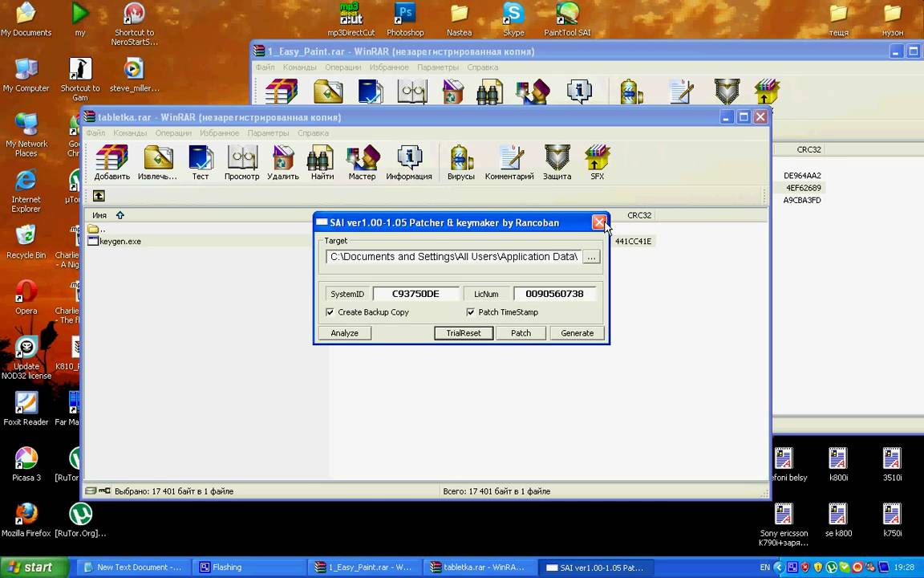Click Вирусы scan icon in tabletka.rar
The image size is (924, 578).
[461, 162]
